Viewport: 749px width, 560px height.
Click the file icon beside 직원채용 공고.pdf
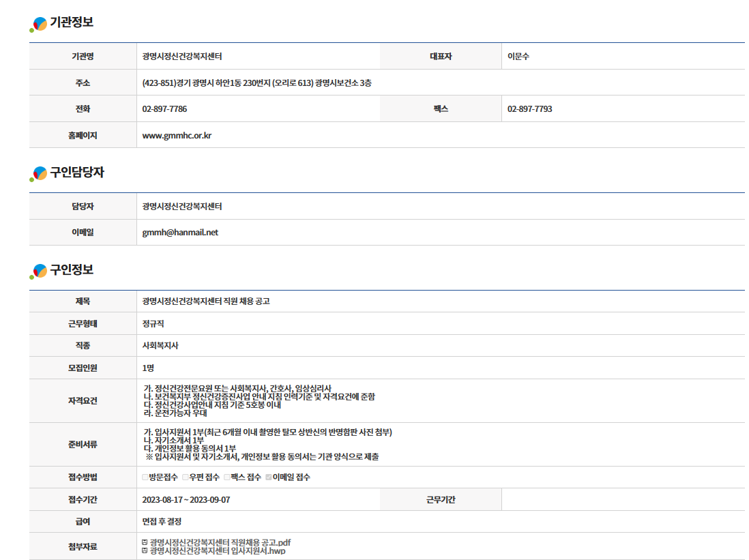click(144, 542)
